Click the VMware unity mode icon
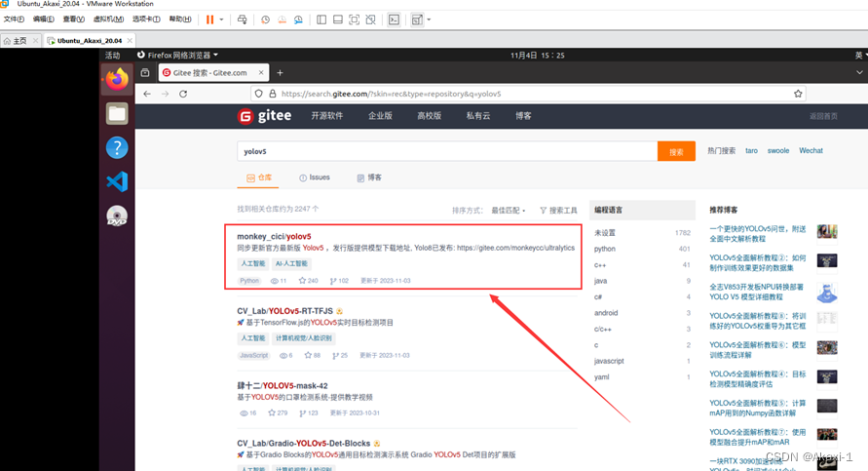This screenshot has height=471, width=868. coord(371,20)
